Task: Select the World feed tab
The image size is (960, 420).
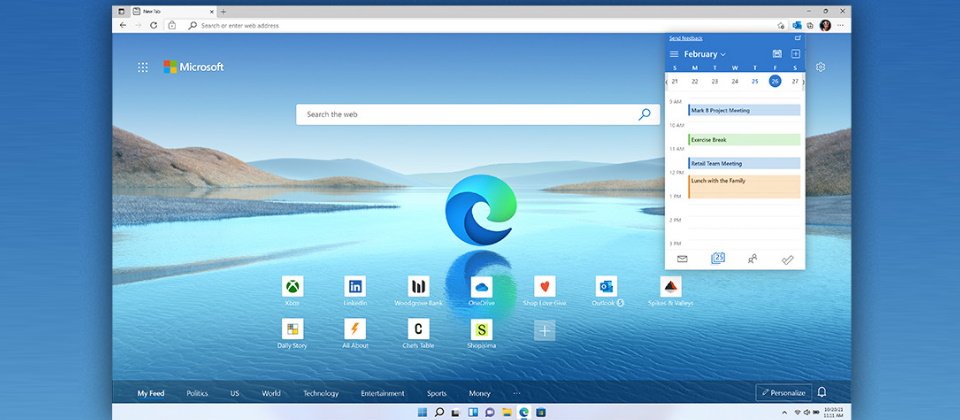Action: (271, 393)
